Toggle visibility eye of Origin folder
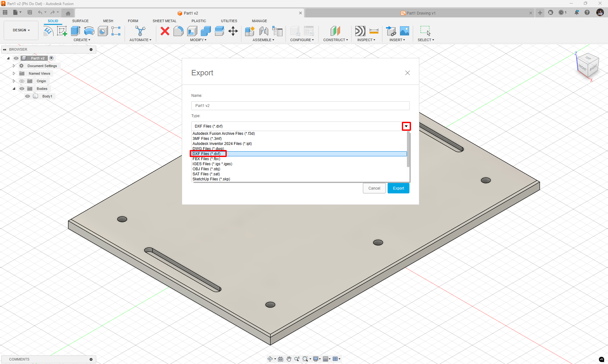The image size is (608, 364). coord(22,81)
